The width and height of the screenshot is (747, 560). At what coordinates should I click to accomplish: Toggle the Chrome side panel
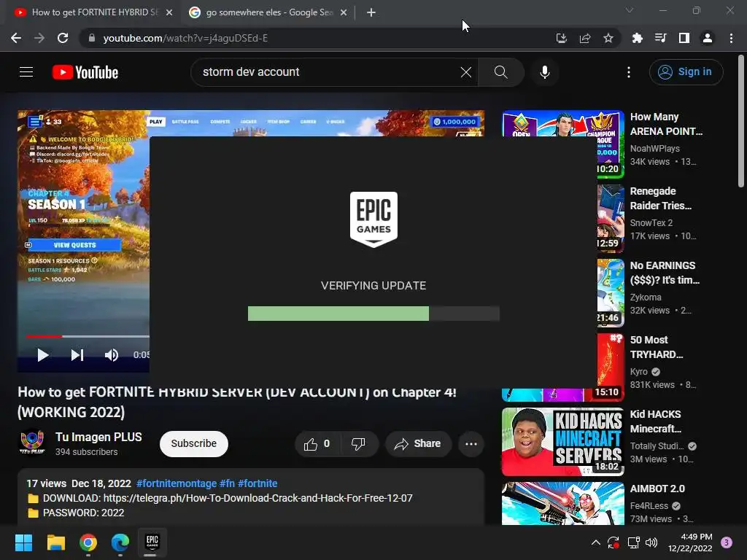click(x=684, y=38)
